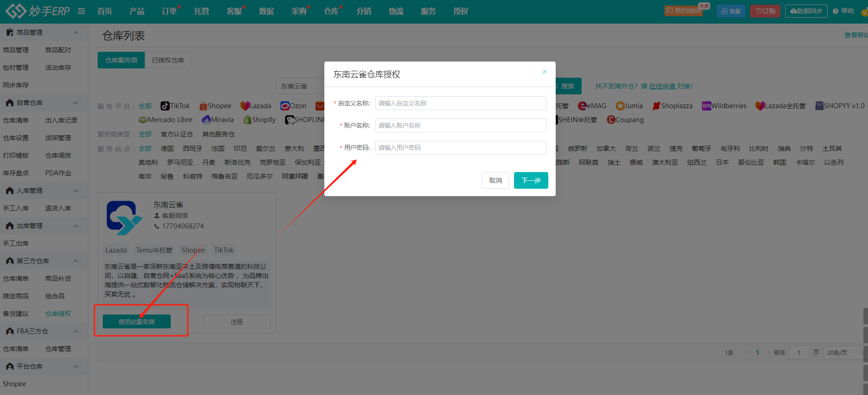Viewport: 868px width, 395px height.
Task: Open 出入库记录 in the sidebar
Action: click(x=62, y=120)
